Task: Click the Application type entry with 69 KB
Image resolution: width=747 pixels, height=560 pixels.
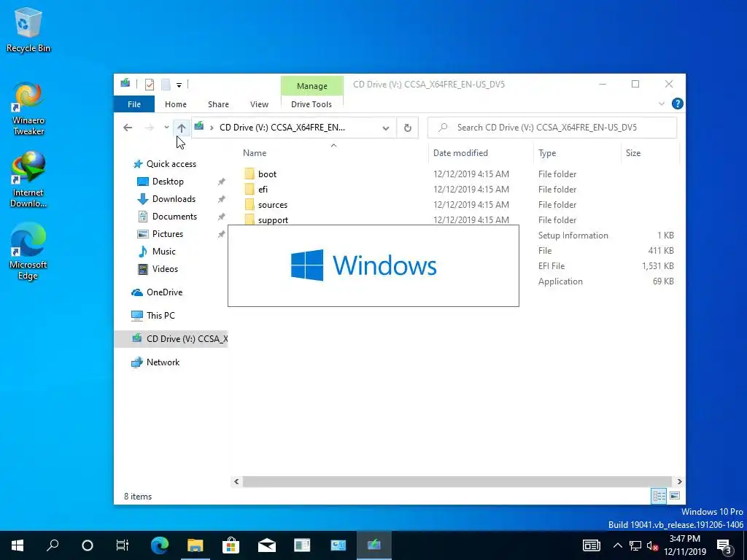Action: point(560,281)
